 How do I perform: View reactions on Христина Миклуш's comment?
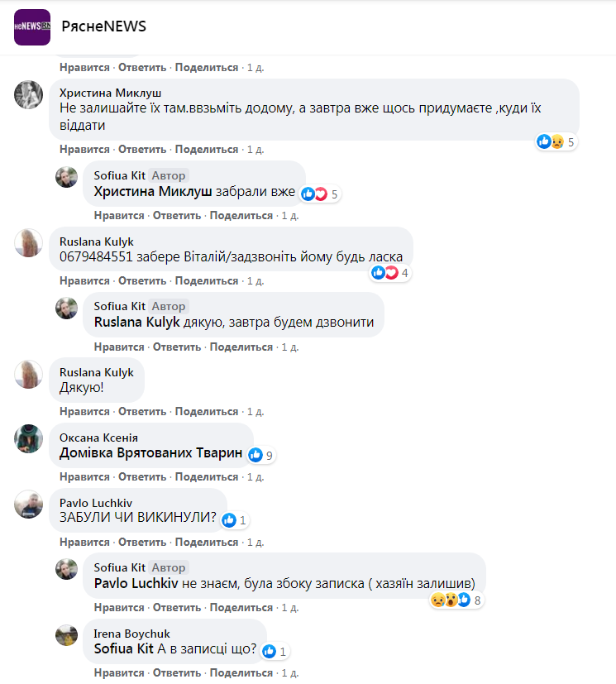[x=556, y=142]
